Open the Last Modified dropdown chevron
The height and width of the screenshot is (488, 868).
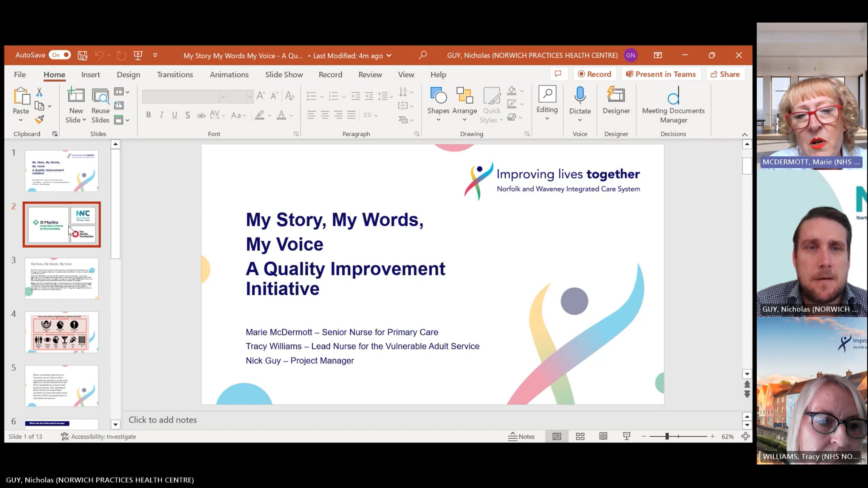389,56
